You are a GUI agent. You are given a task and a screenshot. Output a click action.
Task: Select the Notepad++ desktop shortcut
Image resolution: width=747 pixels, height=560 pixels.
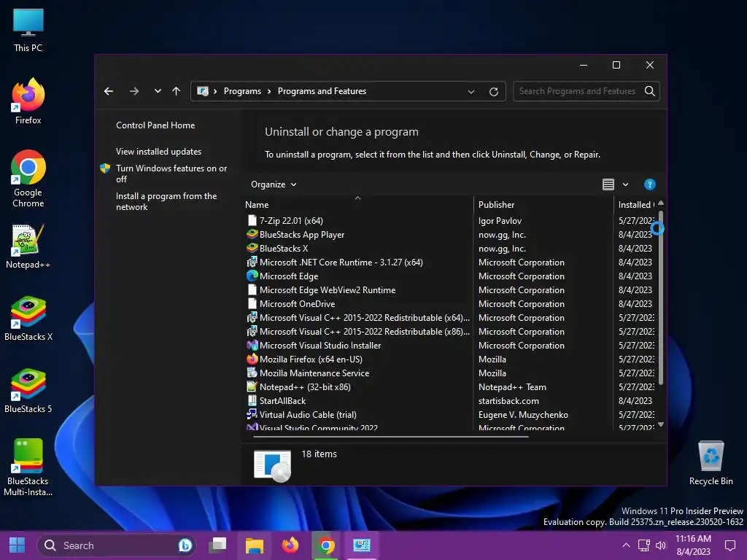tap(28, 246)
